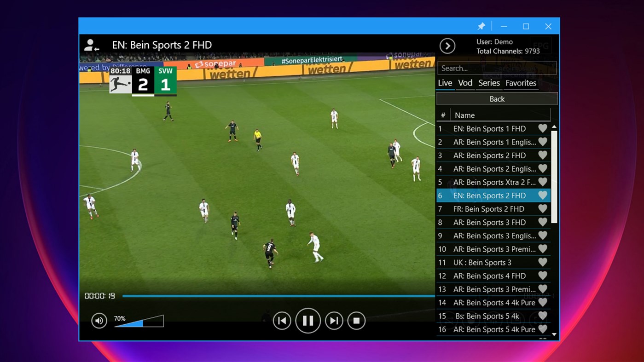Viewport: 644px width, 362px height.
Task: Click inside the Search field
Action: 497,68
